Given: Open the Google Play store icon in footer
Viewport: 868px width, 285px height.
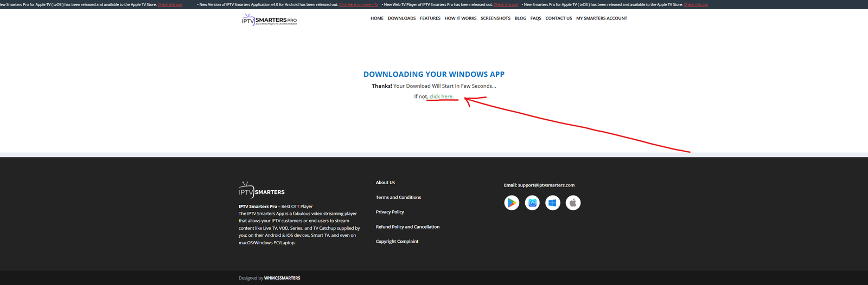Looking at the screenshot, I should (512, 203).
